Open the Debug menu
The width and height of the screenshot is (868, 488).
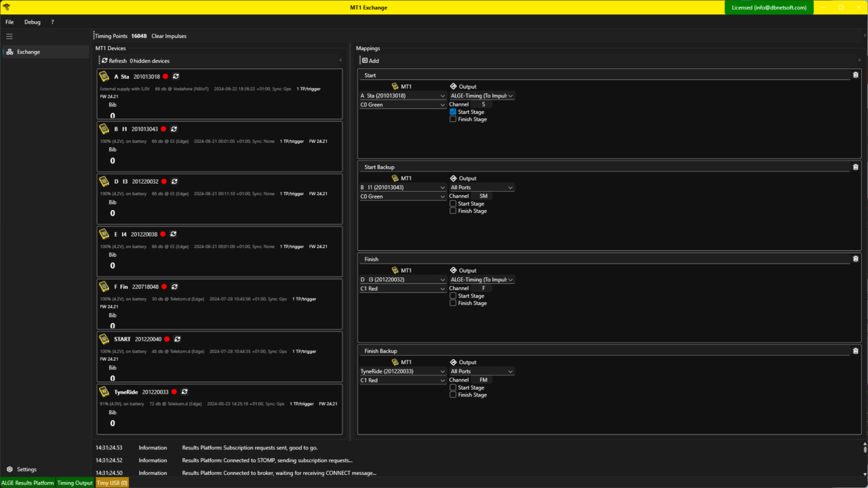click(33, 22)
